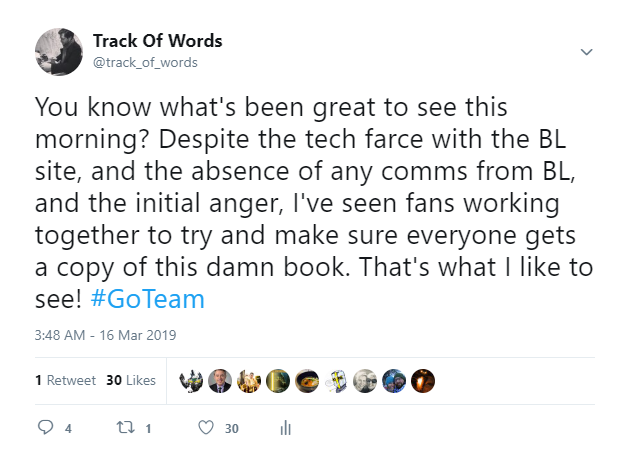This screenshot has height=456, width=631.
Task: View the 1 Retweet list
Action: pyautogui.click(x=65, y=380)
